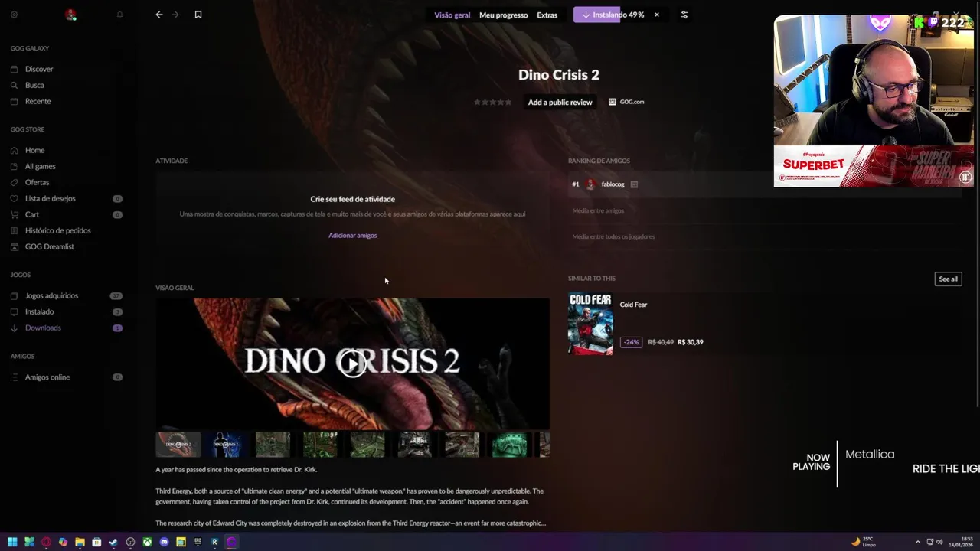Go forward with the right arrow
Image resolution: width=980 pixels, height=551 pixels.
(175, 15)
